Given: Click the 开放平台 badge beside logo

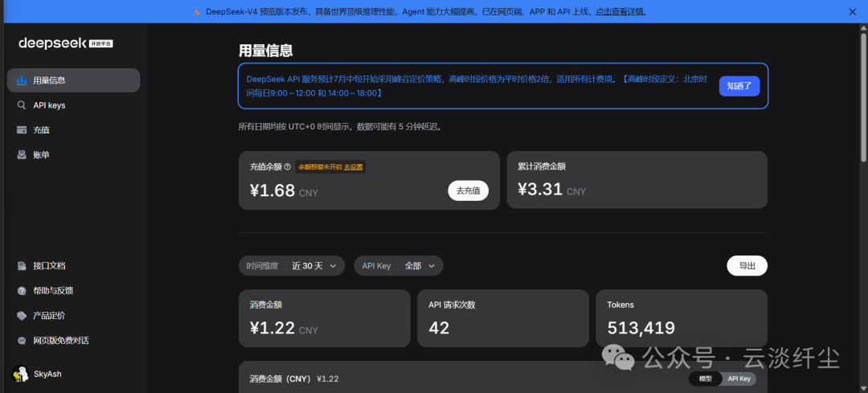Looking at the screenshot, I should [100, 43].
